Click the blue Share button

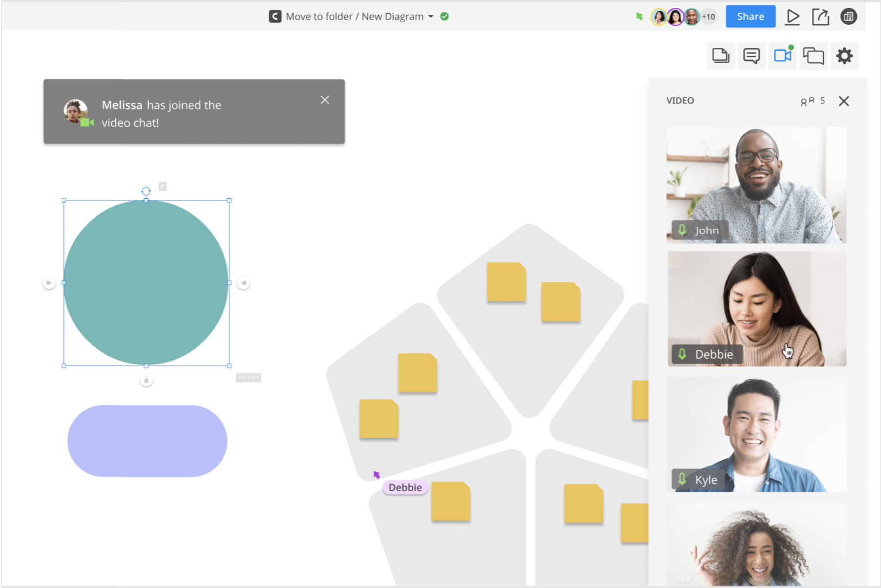(750, 17)
